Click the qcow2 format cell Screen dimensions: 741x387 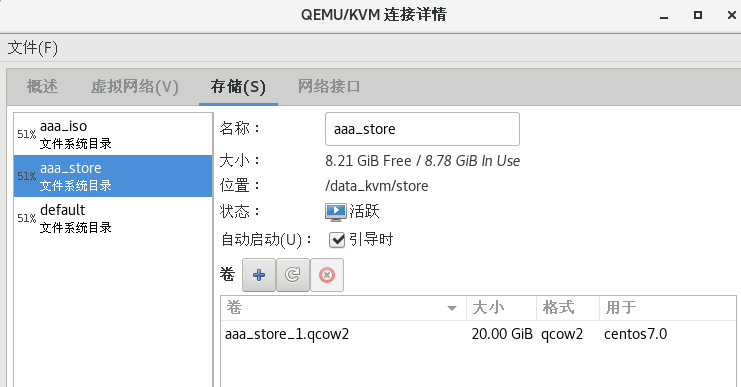coord(562,335)
